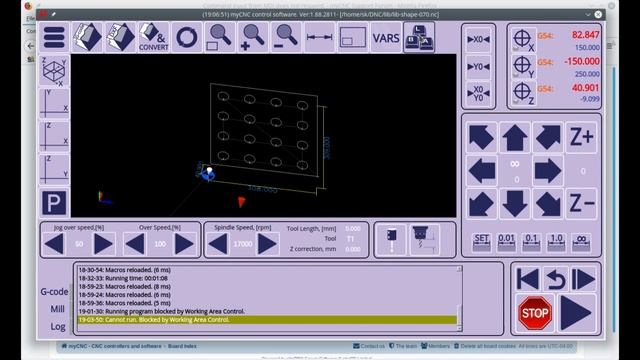Screen dimensions: 640x360
Task: Click the open G-code file icon
Action: [87, 38]
